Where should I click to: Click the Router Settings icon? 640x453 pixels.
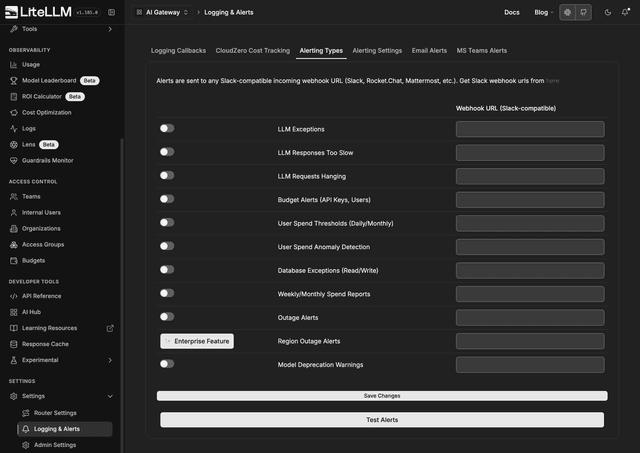click(26, 413)
